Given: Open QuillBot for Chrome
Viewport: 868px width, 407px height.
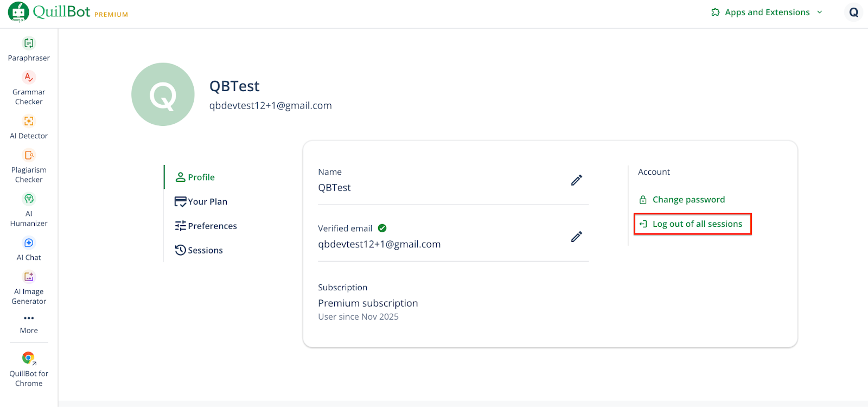Looking at the screenshot, I should [x=29, y=369].
